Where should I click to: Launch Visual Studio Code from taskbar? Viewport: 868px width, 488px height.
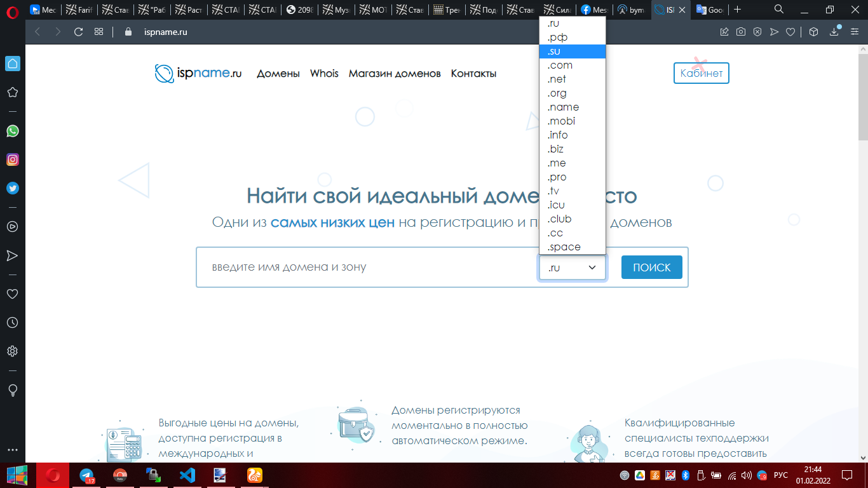coord(187,475)
